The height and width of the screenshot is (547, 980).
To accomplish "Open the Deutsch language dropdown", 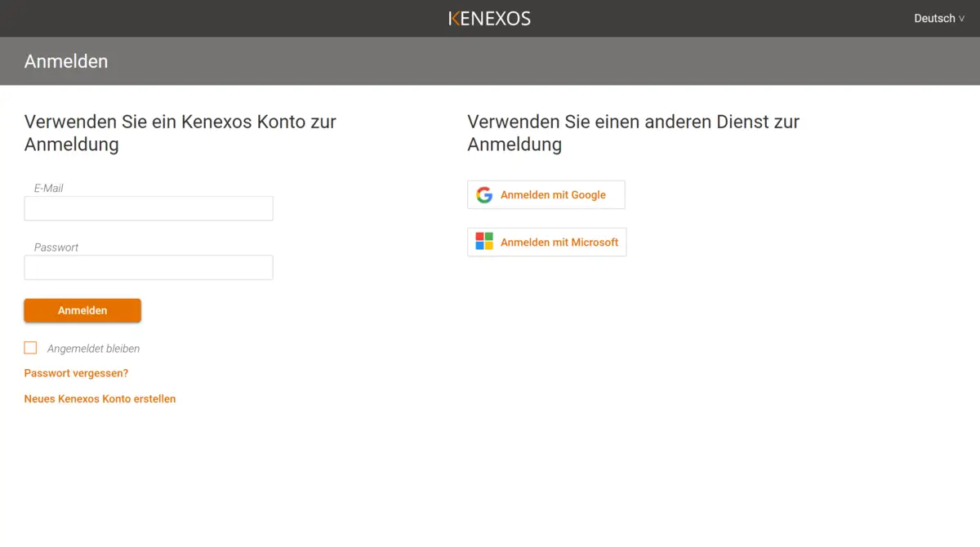I will [x=939, y=18].
